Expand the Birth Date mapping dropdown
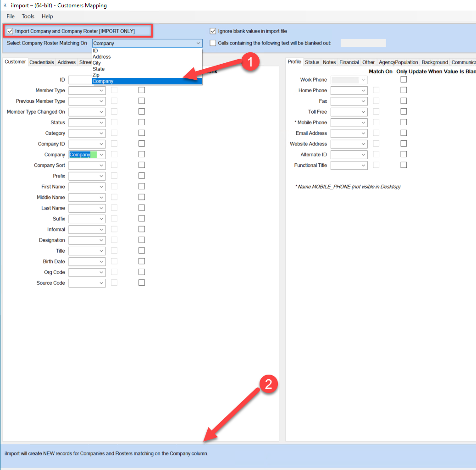Image resolution: width=476 pixels, height=470 pixels. pos(101,262)
